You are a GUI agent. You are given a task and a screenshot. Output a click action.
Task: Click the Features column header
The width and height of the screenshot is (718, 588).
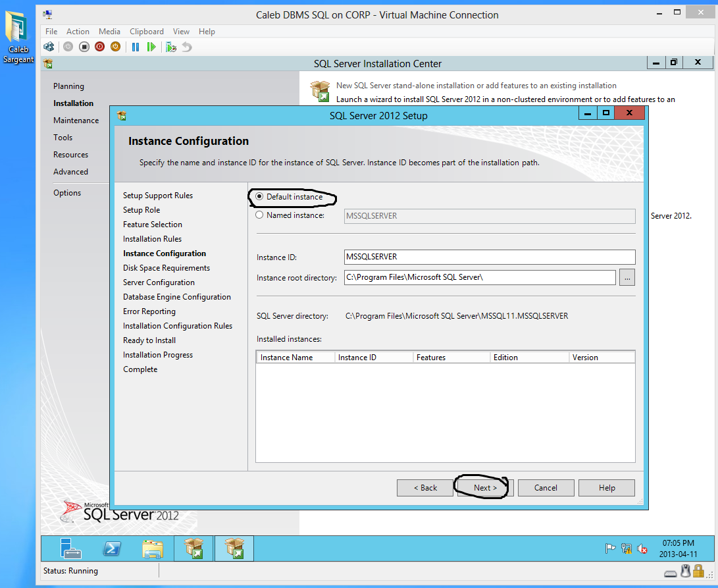coord(451,357)
